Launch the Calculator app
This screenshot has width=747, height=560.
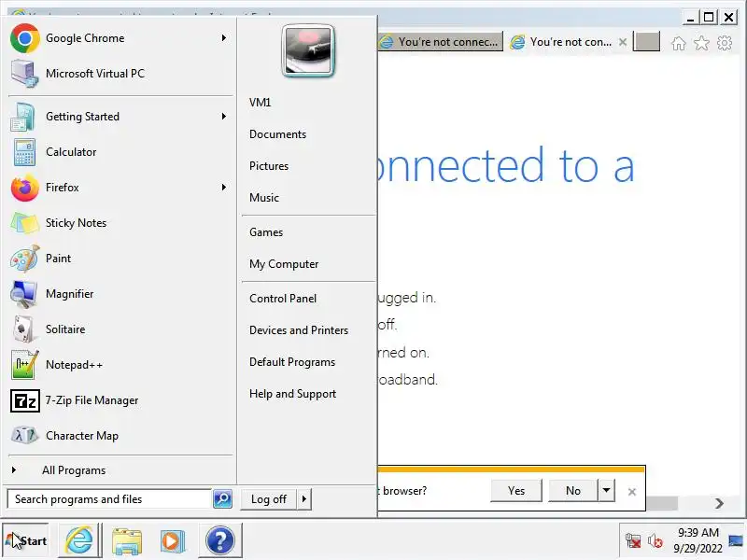pyautogui.click(x=120, y=152)
